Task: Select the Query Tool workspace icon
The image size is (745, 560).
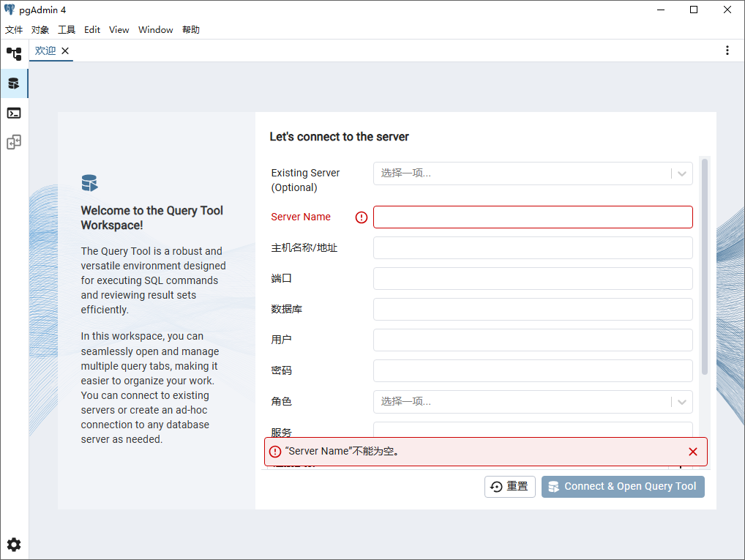Action: point(14,83)
